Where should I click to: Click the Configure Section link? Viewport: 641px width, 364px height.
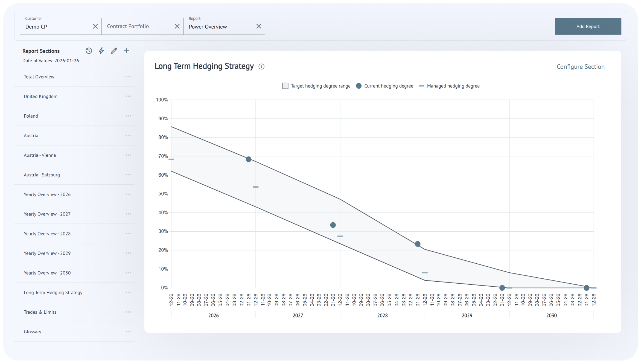pyautogui.click(x=580, y=67)
